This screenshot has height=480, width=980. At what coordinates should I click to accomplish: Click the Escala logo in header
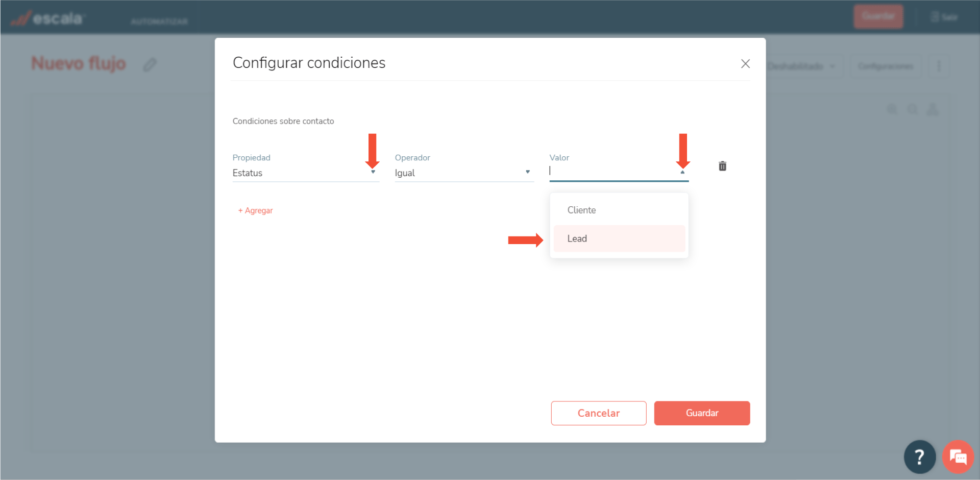[48, 18]
